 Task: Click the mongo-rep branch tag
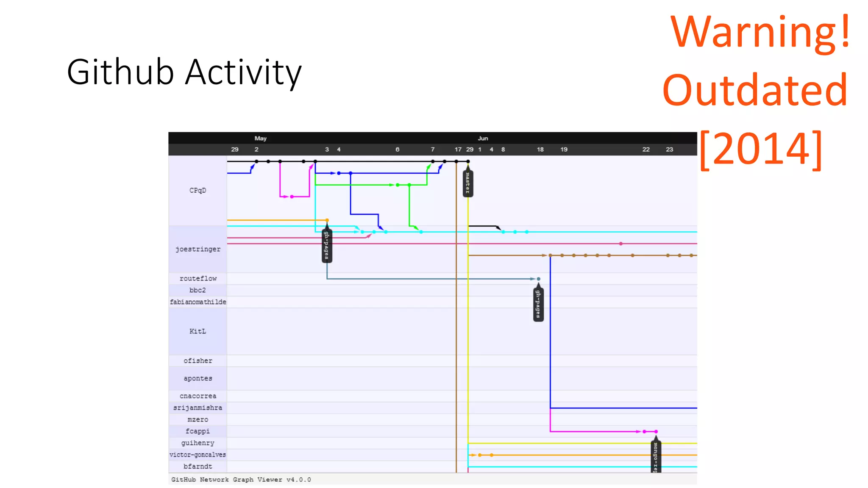click(x=656, y=457)
